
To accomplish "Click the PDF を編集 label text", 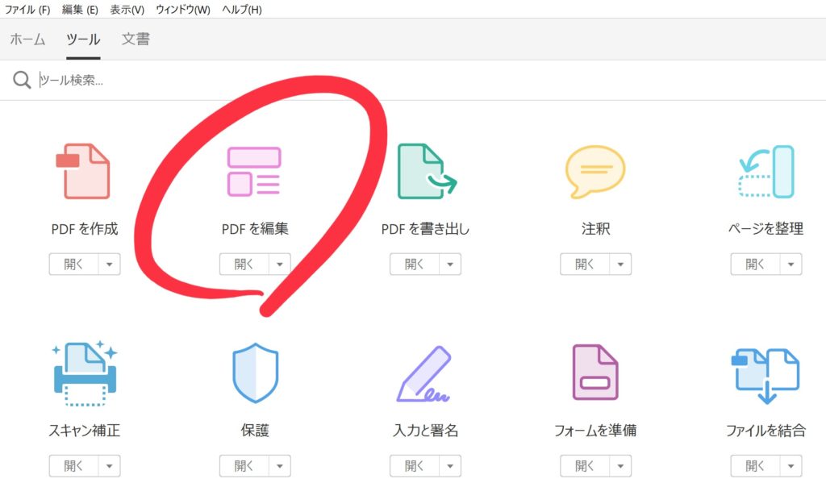I will [x=255, y=228].
